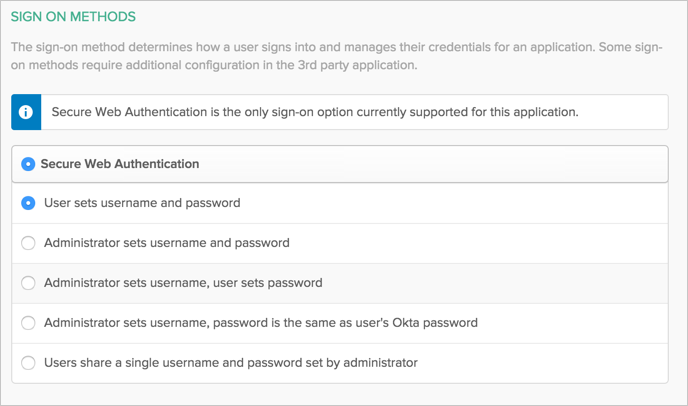
Task: Click the blue info icon
Action: [26, 112]
